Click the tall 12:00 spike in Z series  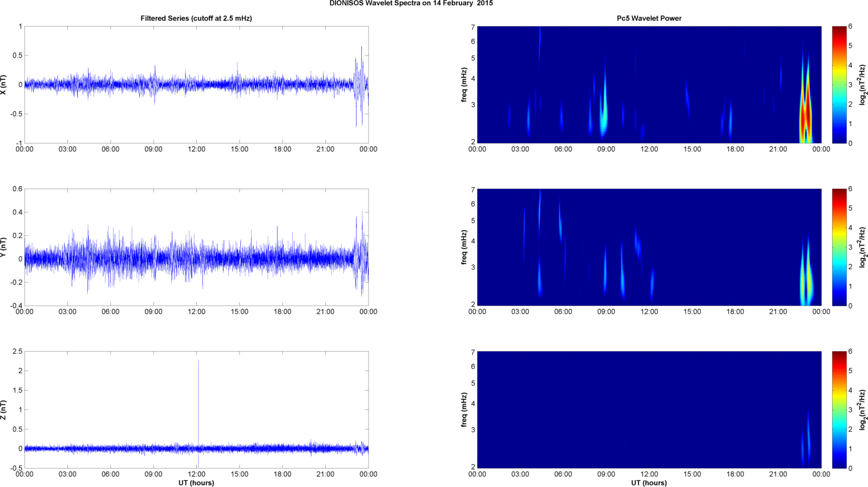[198, 405]
